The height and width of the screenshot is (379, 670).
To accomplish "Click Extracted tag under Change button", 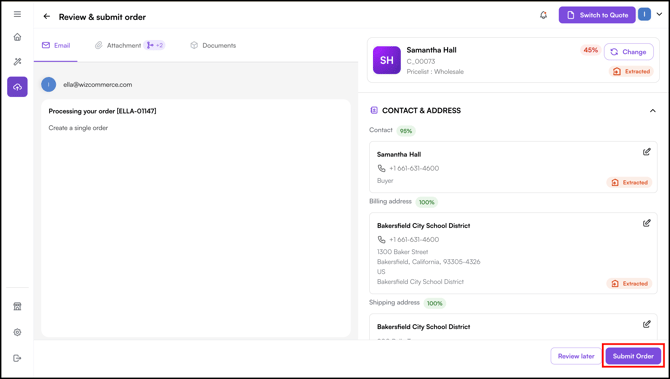I will coord(631,71).
